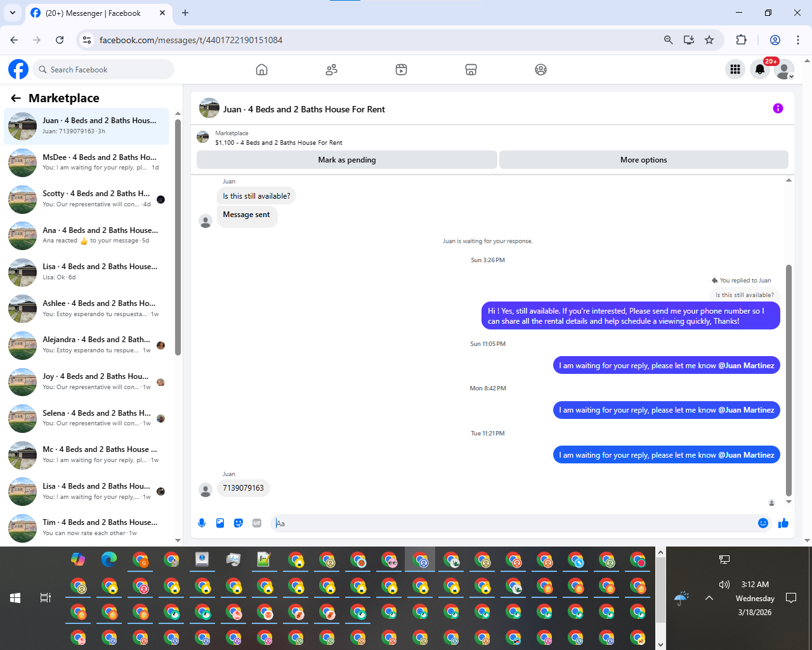Go to Home feed icon
The width and height of the screenshot is (812, 650).
[261, 70]
